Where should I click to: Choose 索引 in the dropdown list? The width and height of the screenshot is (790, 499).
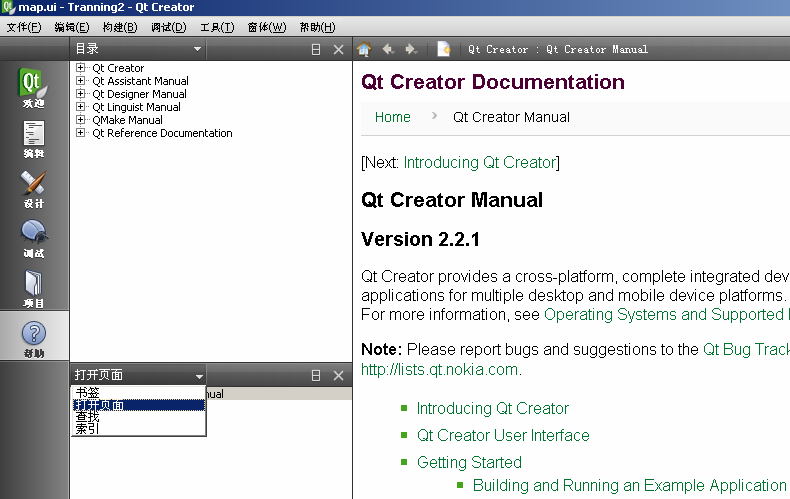click(139, 428)
